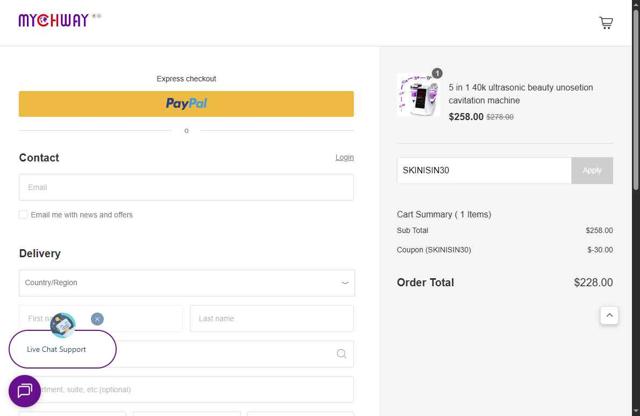
Task: Tick the Email me with news and offers checkbox
Action: 23,215
